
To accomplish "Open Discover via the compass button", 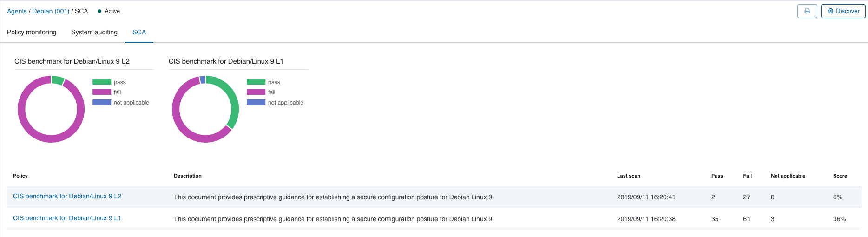I will [843, 11].
